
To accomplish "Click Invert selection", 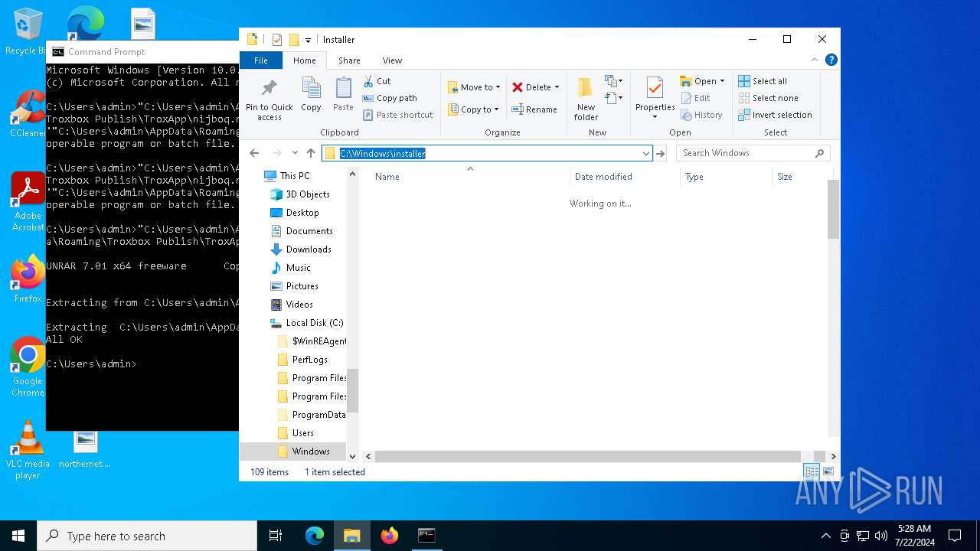I will (775, 115).
